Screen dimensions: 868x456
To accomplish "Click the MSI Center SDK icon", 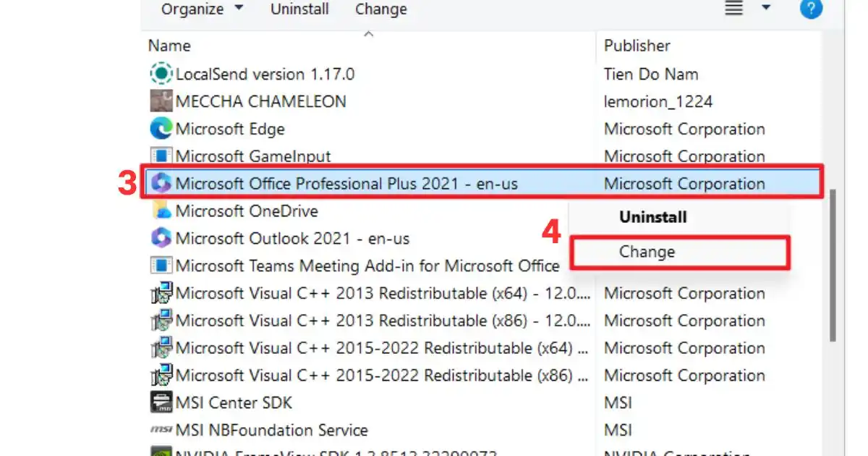I will coord(161,402).
